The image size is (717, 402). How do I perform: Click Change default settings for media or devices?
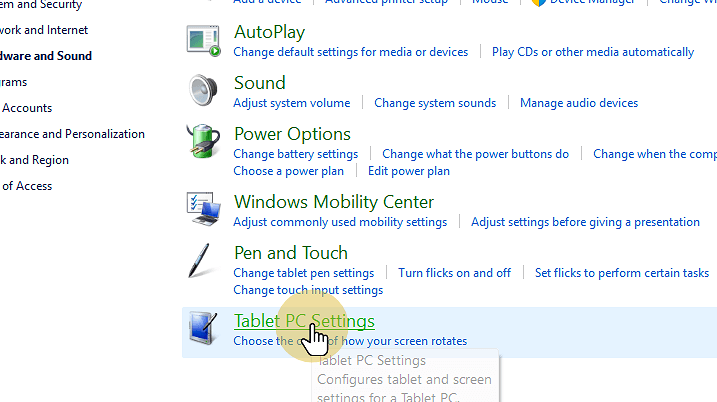click(351, 52)
